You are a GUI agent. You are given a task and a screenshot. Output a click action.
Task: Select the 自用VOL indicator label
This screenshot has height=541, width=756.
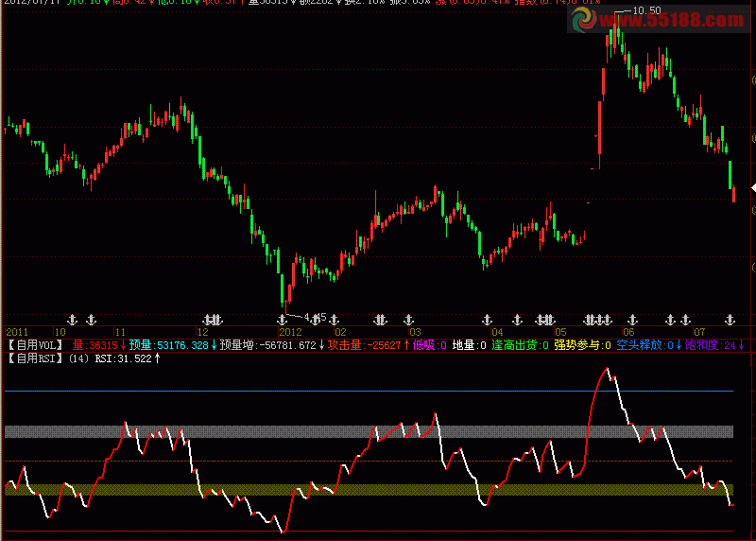click(x=35, y=345)
